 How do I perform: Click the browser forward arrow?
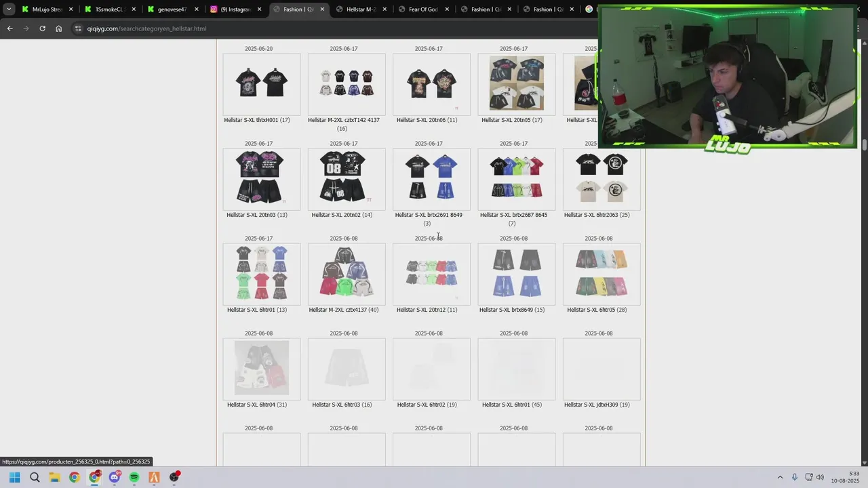(26, 28)
